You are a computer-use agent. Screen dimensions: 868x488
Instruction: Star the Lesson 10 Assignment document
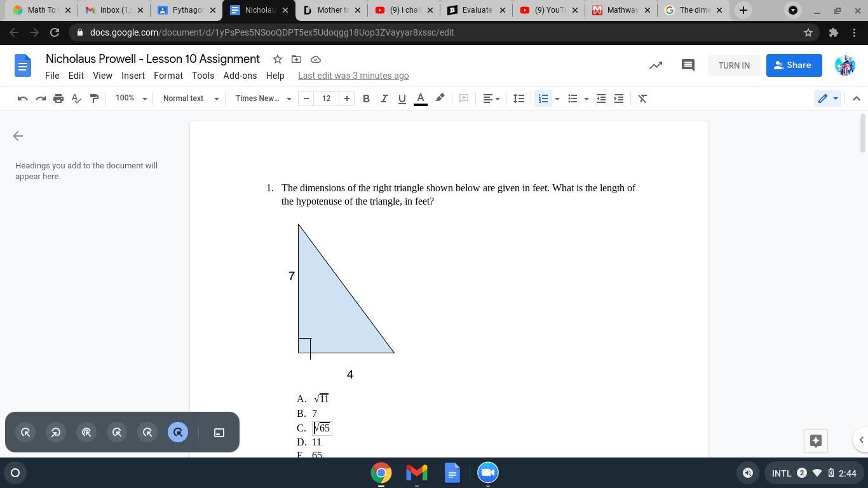tap(278, 59)
